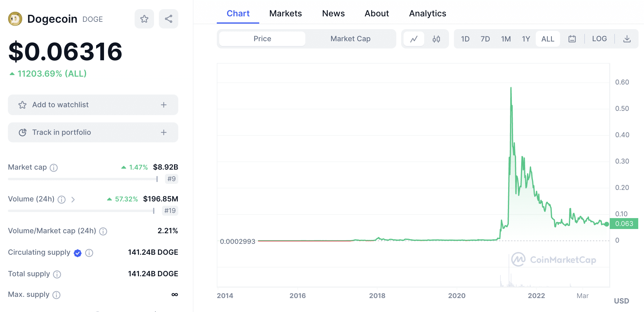Open the calendar date range picker
Image resolution: width=644 pixels, height=312 pixels.
coord(572,39)
